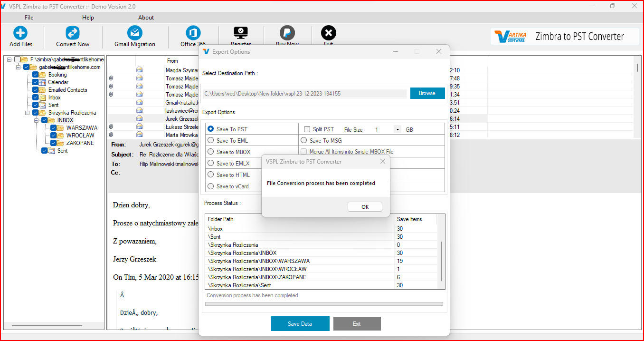644x341 pixels.
Task: Click the From column header in email list
Action: coord(172,61)
